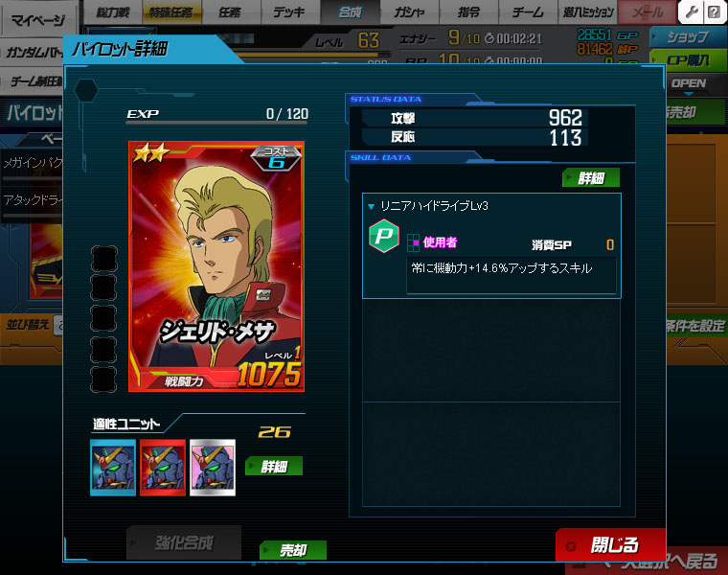Click the wrench settings icon
Viewport: 728px width, 575px height.
(692, 11)
